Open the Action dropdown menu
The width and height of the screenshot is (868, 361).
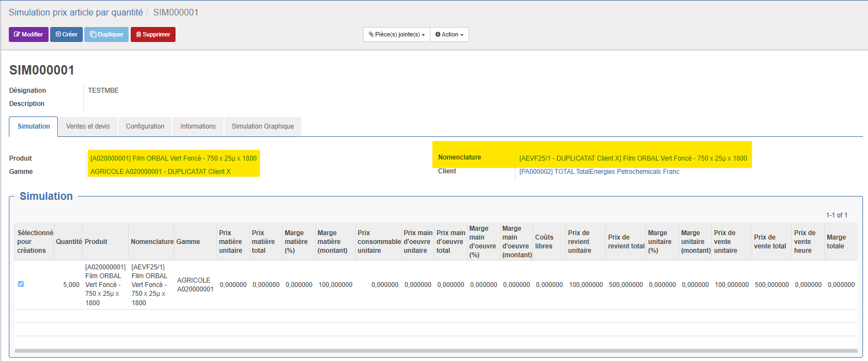[x=449, y=34]
